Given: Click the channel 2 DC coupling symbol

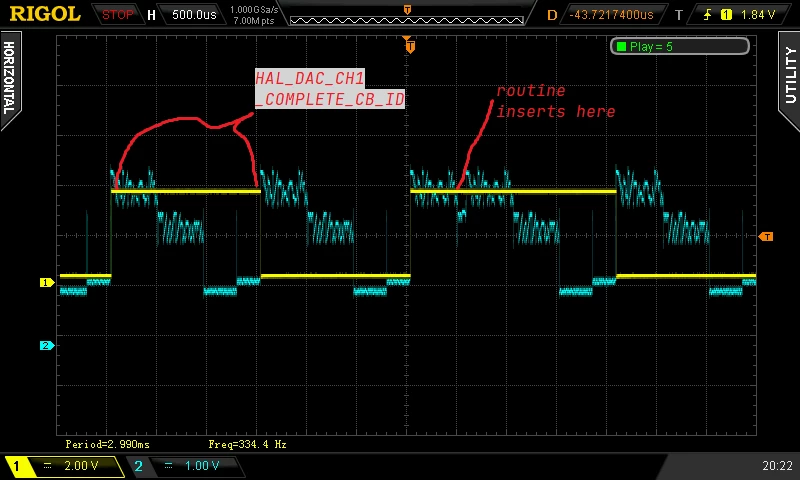Looking at the screenshot, I should click(168, 465).
